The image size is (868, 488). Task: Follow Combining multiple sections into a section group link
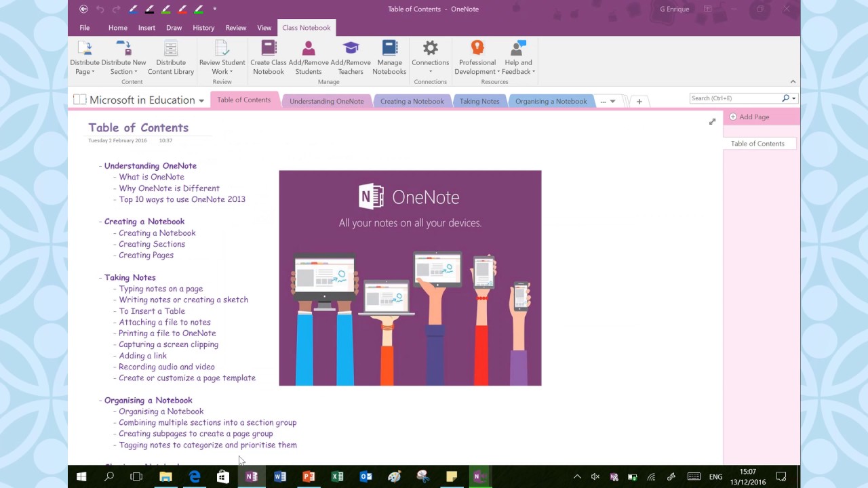coord(208,422)
